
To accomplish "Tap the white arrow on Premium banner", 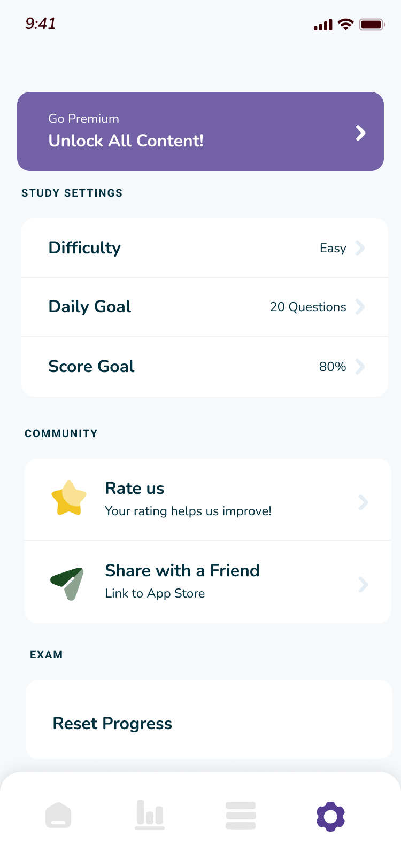I will pyautogui.click(x=361, y=133).
